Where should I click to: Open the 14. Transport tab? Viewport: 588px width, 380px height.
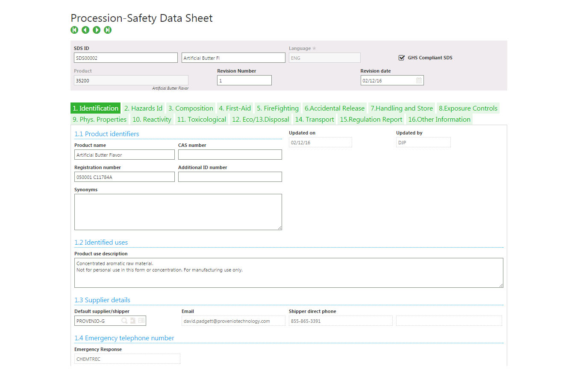coord(315,120)
